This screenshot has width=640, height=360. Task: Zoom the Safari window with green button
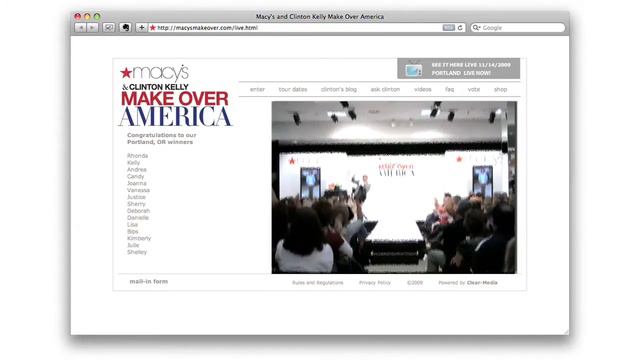pos(97,17)
